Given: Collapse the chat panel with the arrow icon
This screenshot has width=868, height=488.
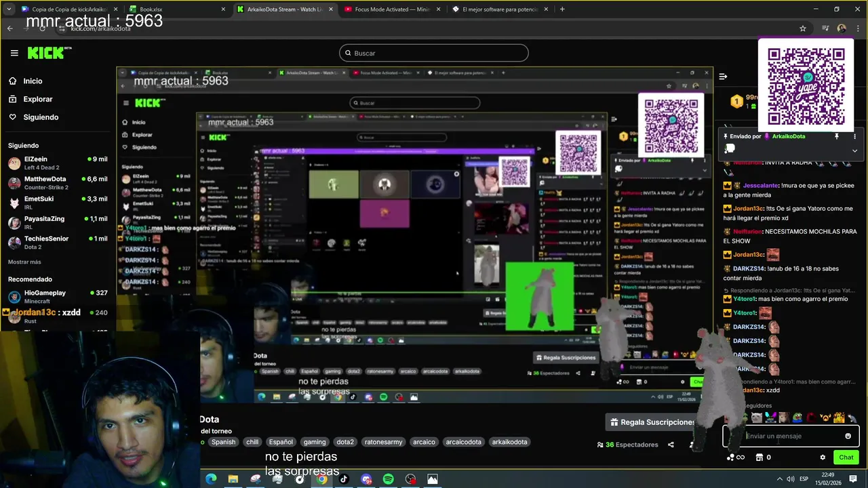Looking at the screenshot, I should point(723,77).
